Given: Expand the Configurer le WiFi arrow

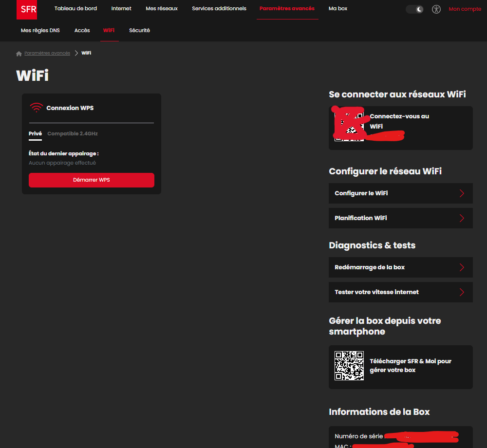Looking at the screenshot, I should click(x=462, y=193).
